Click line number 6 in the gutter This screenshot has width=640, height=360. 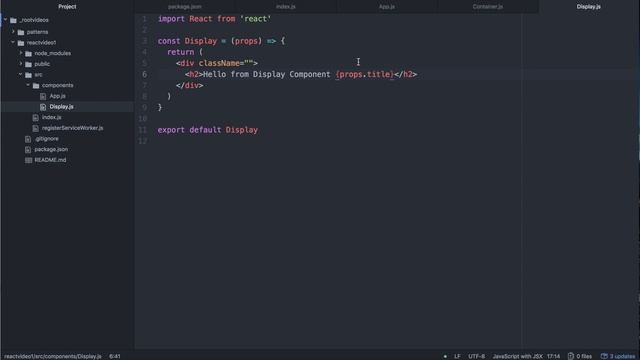click(x=144, y=74)
